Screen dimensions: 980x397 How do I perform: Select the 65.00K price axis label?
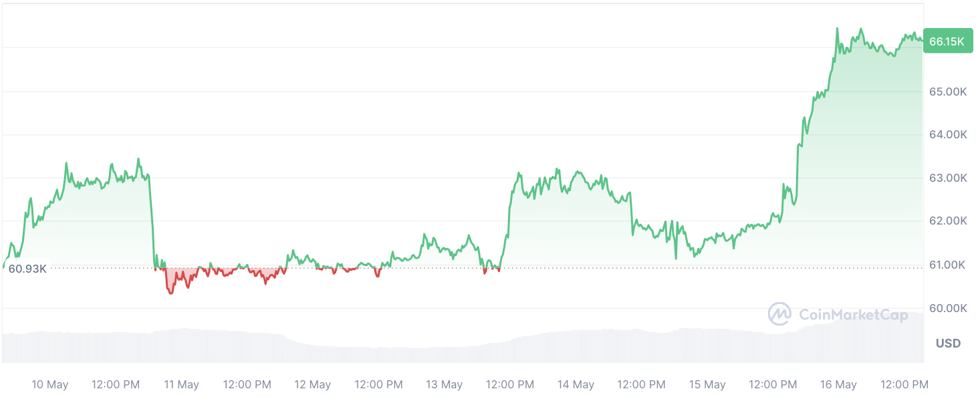[948, 91]
